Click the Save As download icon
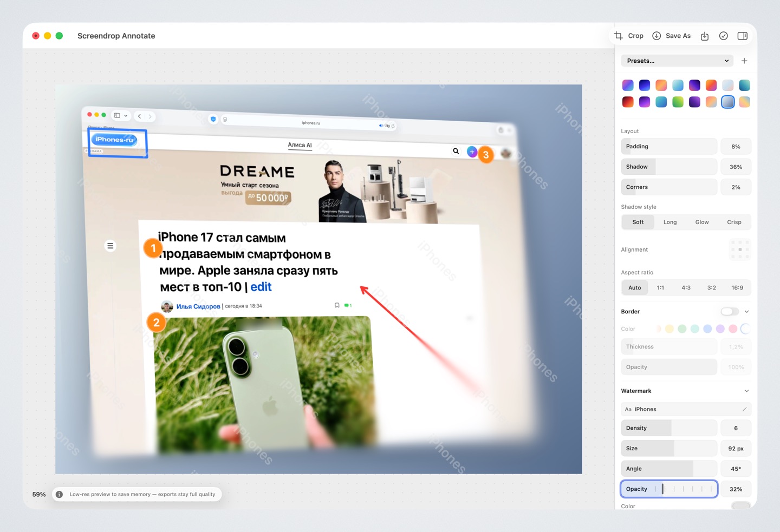Viewport: 780px width, 532px height. click(x=656, y=36)
